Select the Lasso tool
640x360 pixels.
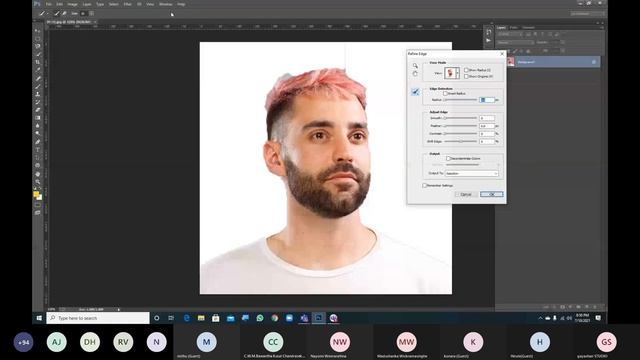pyautogui.click(x=38, y=47)
